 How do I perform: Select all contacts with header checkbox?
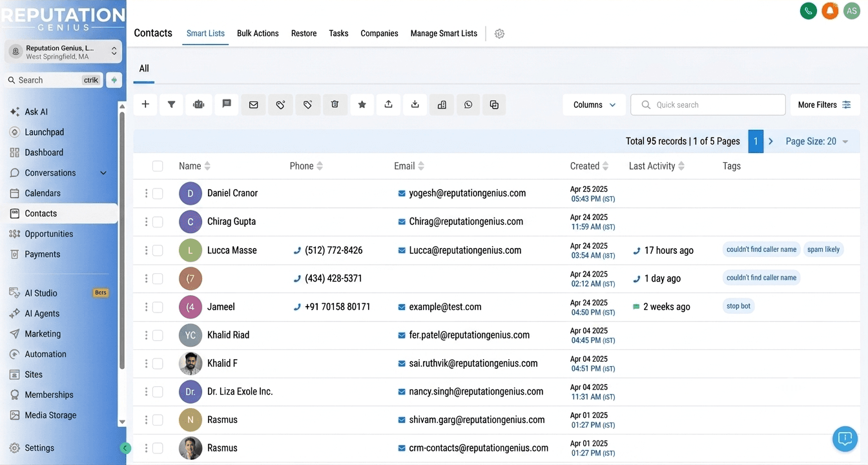pyautogui.click(x=158, y=166)
